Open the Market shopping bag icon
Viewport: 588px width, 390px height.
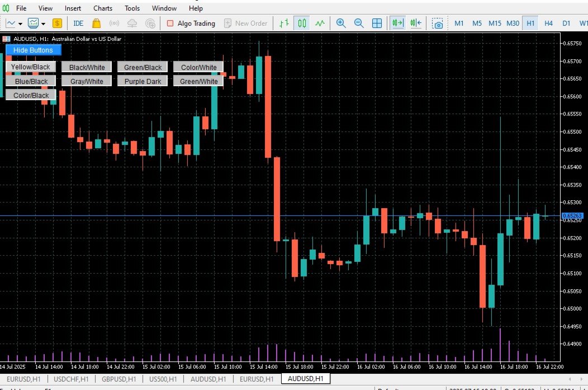tap(96, 24)
